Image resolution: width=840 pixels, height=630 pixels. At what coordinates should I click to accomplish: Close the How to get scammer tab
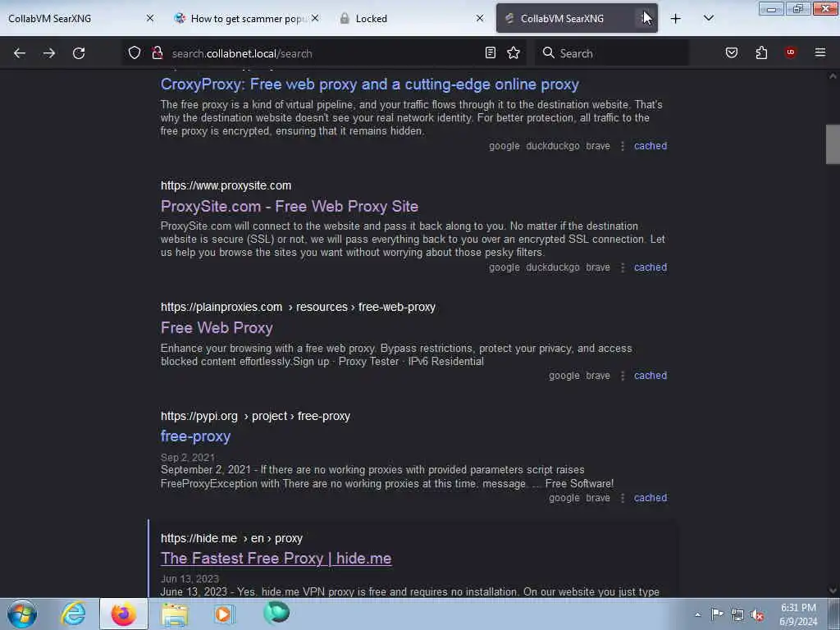(315, 18)
